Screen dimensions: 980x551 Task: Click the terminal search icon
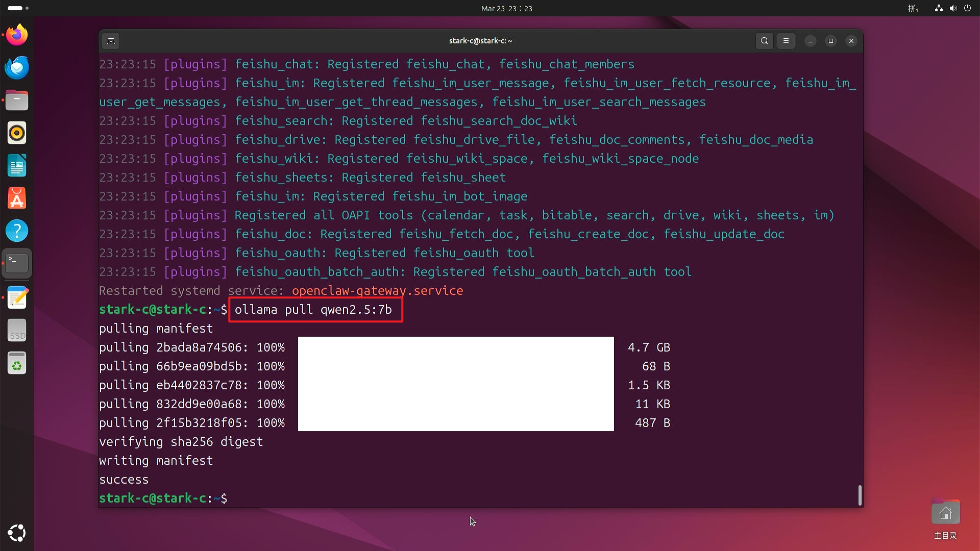pyautogui.click(x=764, y=41)
